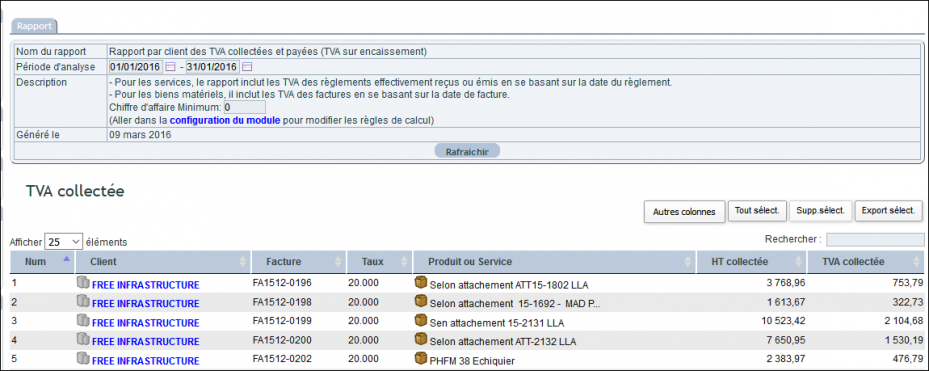Open FREE INFRASTRUCTURE link in row 1
The image size is (929, 371).
(x=146, y=284)
